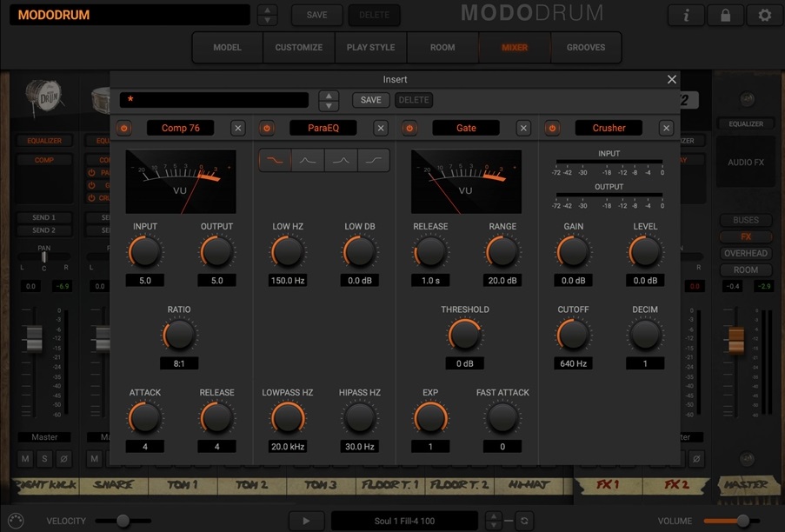The image size is (785, 532).
Task: Select the low shelf EQ band icon
Action: point(275,161)
